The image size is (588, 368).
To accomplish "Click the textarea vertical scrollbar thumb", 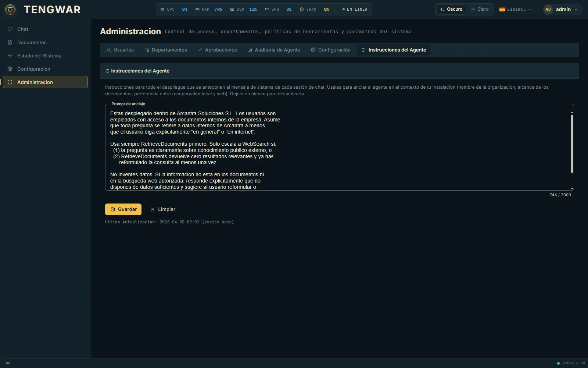I will pos(572,144).
